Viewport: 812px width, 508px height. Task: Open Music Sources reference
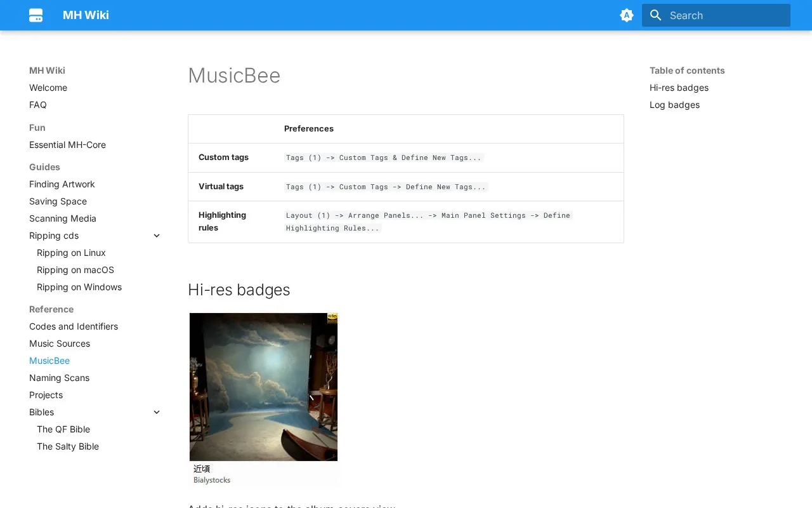pyautogui.click(x=60, y=344)
